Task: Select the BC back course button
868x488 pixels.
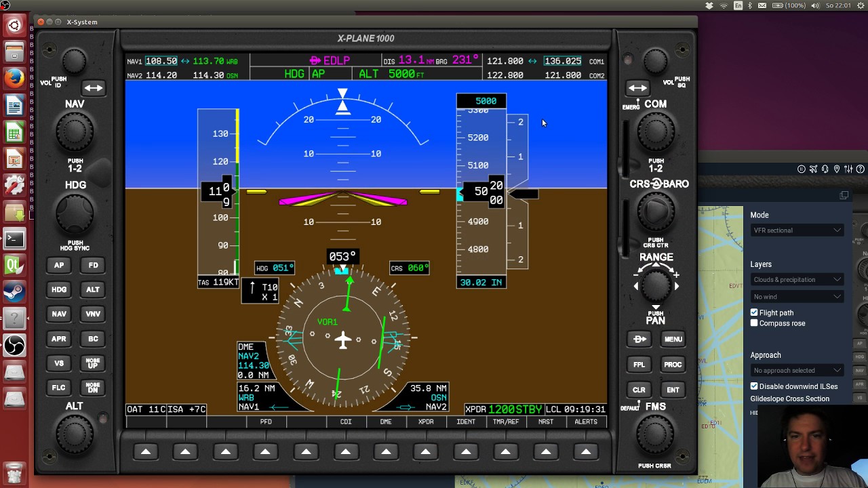Action: pyautogui.click(x=93, y=339)
